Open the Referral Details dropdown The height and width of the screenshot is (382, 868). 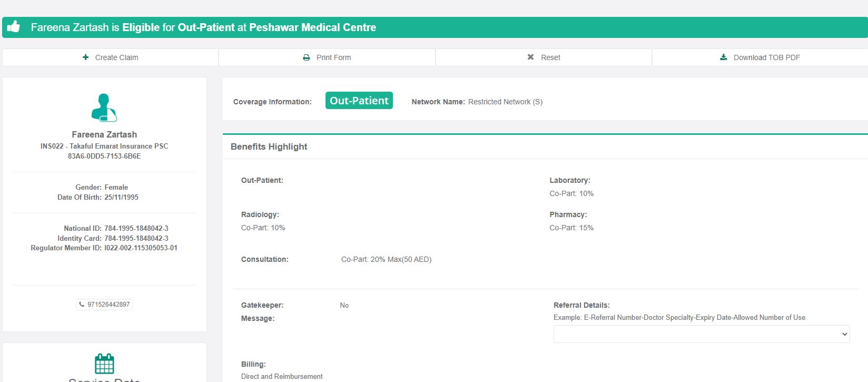click(701, 334)
